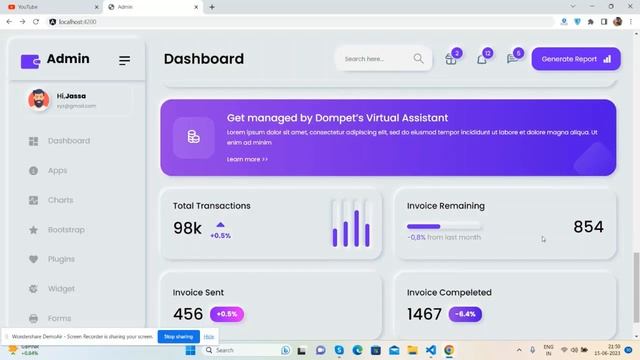Viewport: 640px width, 360px height.
Task: Open Widget in the sidebar menu
Action: point(61,289)
